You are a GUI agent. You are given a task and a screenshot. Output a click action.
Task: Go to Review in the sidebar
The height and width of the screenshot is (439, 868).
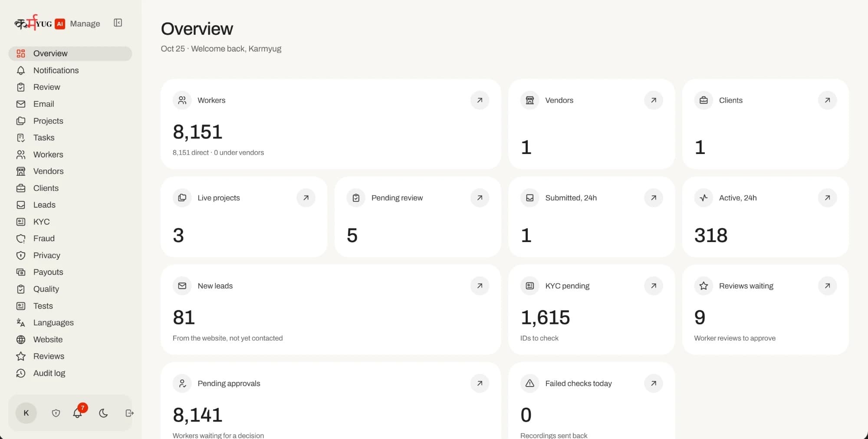[70, 87]
